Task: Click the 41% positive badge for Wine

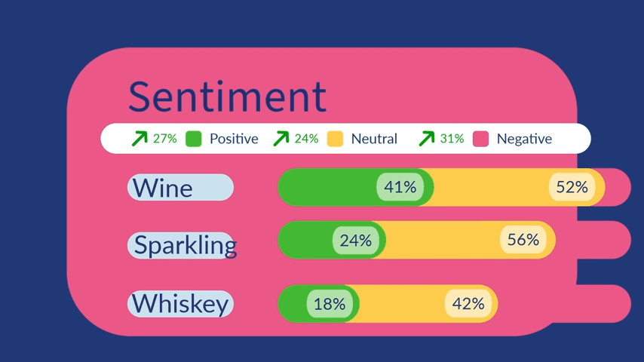Action: (400, 187)
